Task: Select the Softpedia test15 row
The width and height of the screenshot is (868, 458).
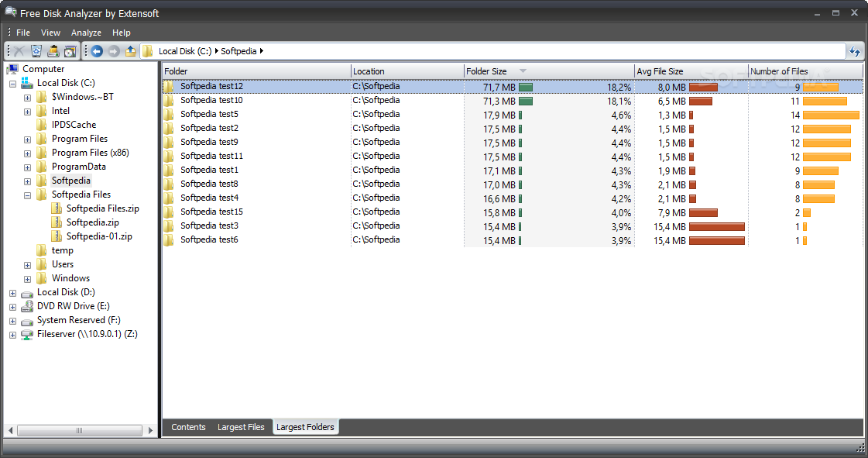Action: pyautogui.click(x=513, y=212)
